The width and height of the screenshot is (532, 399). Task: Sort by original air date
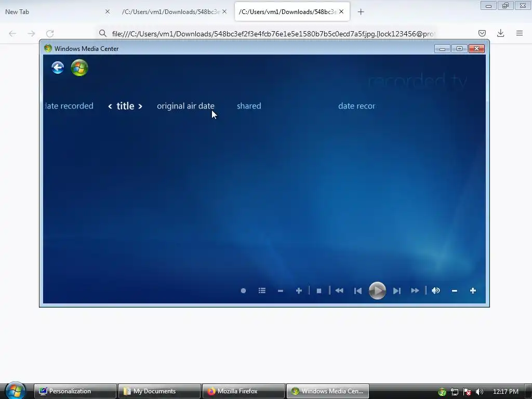(x=185, y=106)
